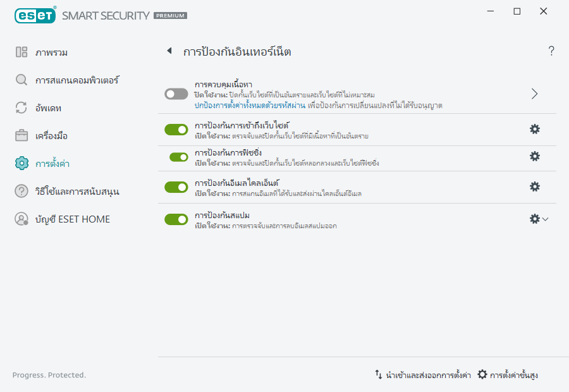Open Help and support section
569x392 pixels.
[x=19, y=191]
